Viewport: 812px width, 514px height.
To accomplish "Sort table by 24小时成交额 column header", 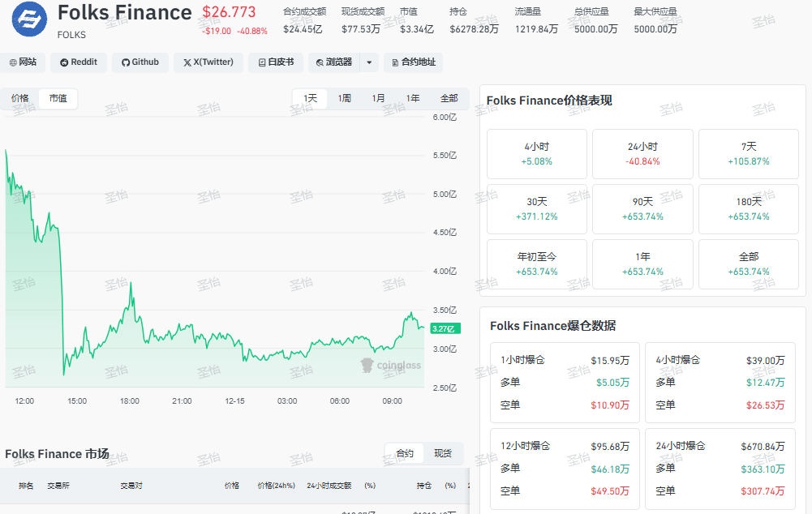I will 329,486.
